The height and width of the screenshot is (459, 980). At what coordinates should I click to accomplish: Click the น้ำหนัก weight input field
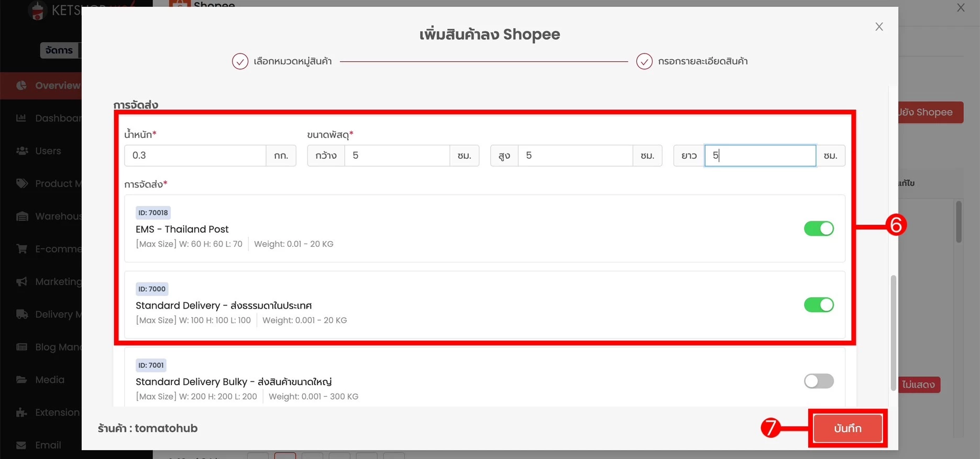point(195,156)
